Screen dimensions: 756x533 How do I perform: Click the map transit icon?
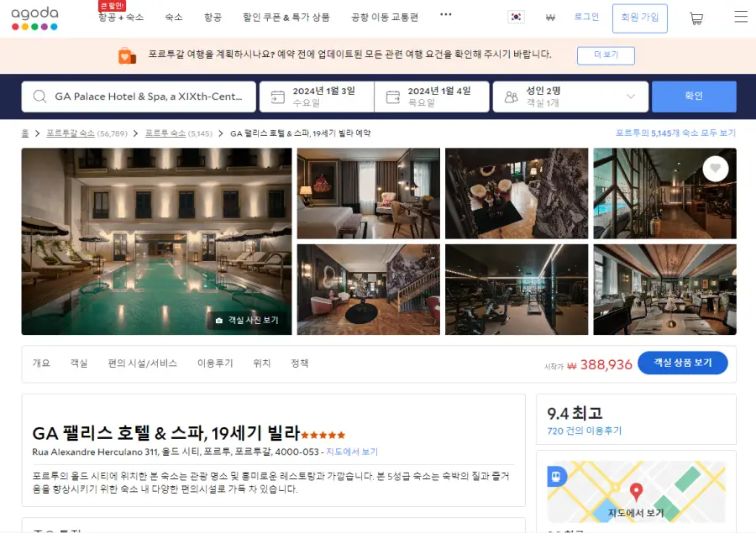pos(556,476)
